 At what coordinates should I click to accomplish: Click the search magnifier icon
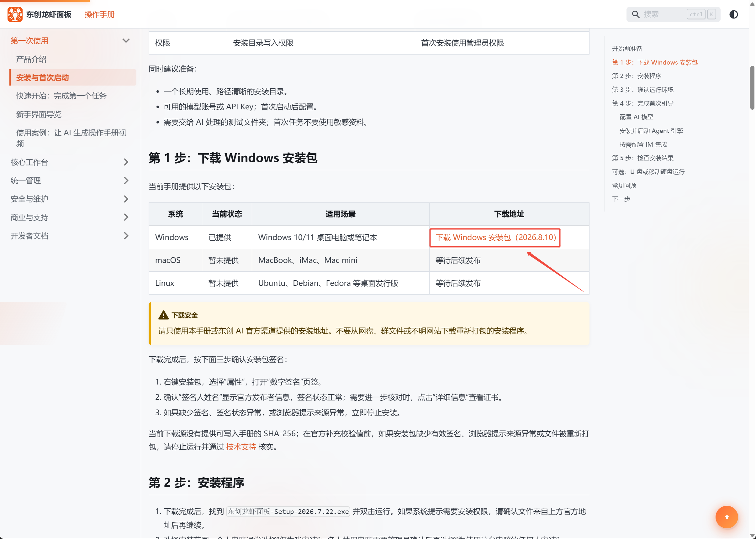pos(636,14)
